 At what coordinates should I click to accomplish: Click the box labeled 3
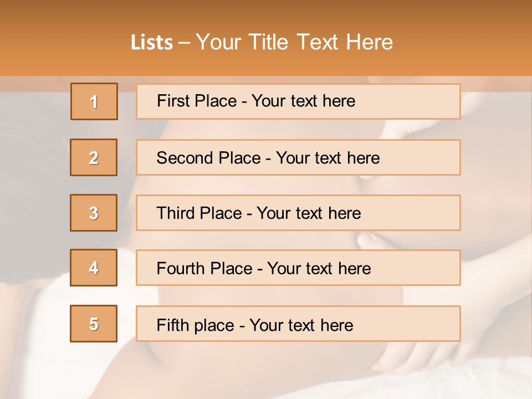tap(94, 213)
